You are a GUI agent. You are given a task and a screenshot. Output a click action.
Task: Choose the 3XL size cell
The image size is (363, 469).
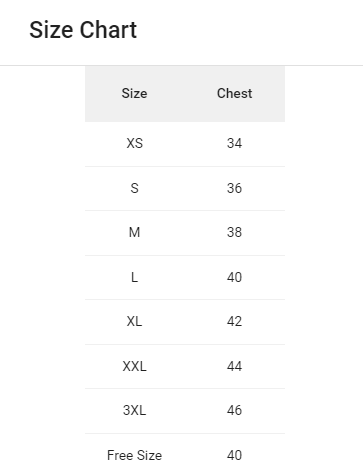pyautogui.click(x=134, y=410)
